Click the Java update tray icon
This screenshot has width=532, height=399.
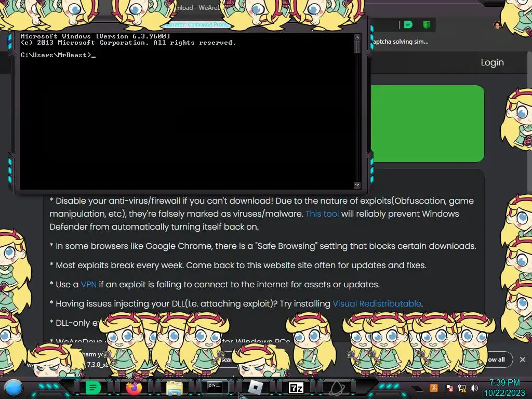point(434,388)
